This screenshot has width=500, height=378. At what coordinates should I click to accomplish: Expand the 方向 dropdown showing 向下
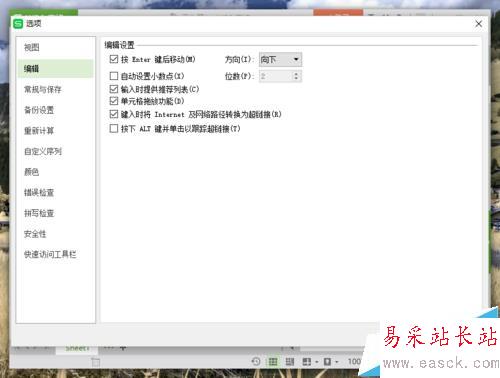[280, 60]
